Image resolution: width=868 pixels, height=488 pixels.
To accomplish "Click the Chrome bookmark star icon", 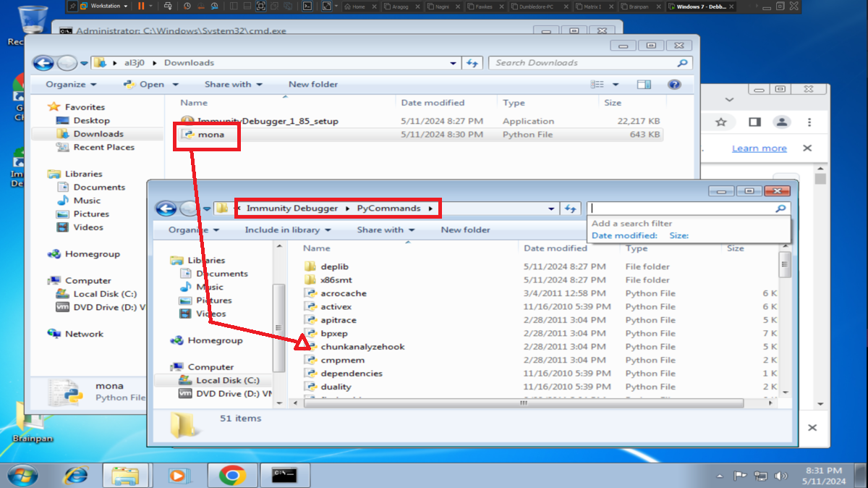I will point(721,122).
